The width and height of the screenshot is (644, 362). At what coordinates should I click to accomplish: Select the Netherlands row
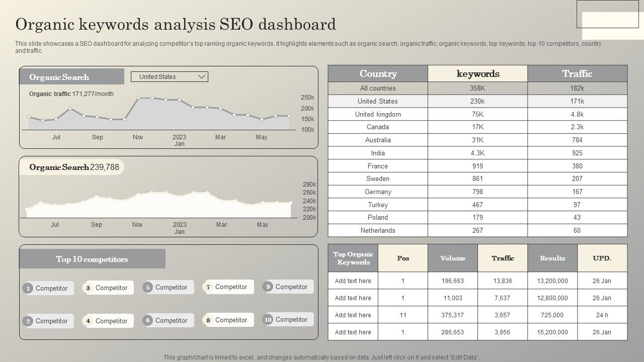(x=477, y=230)
